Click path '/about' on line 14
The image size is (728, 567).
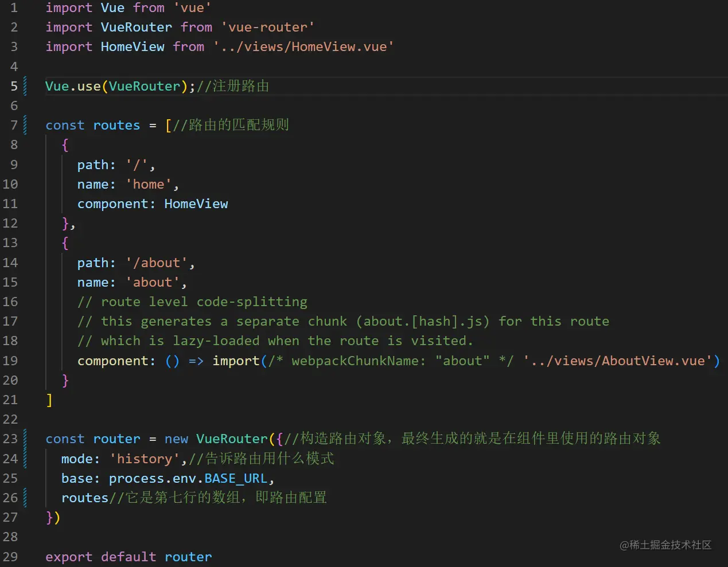pos(157,263)
